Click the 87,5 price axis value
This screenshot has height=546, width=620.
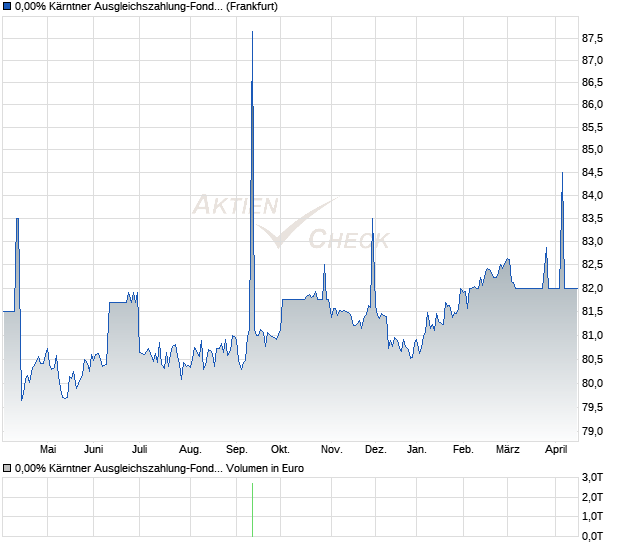click(592, 39)
